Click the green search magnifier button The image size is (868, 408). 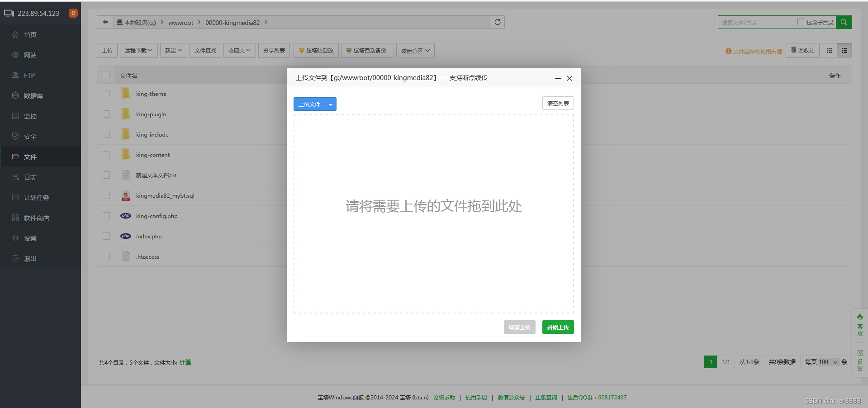click(844, 22)
